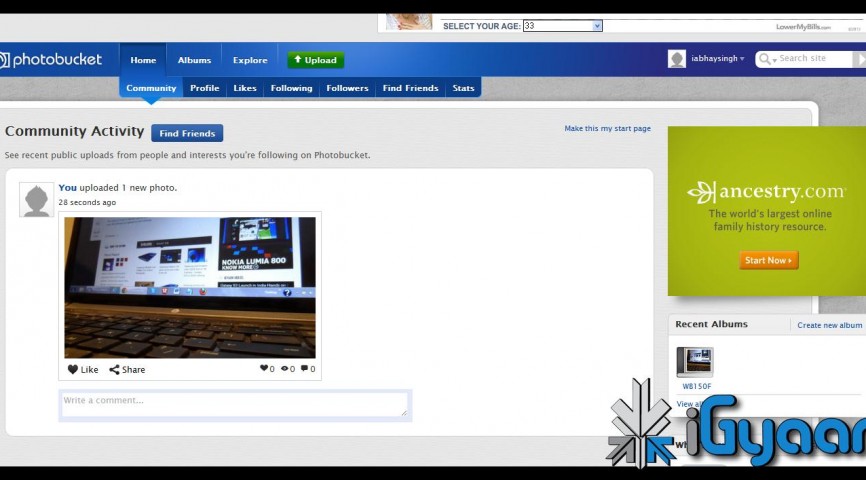Go to the Followers sub-tab
Screen dimensions: 866x480
coord(347,88)
